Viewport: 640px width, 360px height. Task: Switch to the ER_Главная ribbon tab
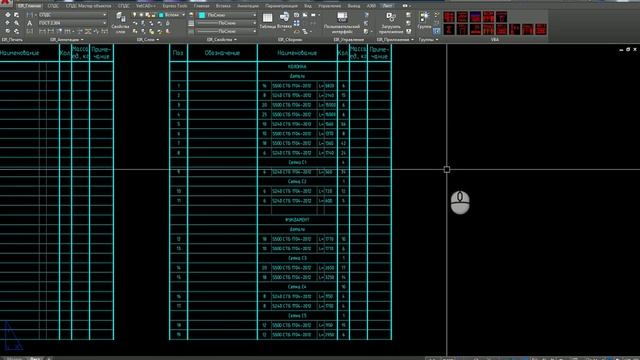coord(29,6)
